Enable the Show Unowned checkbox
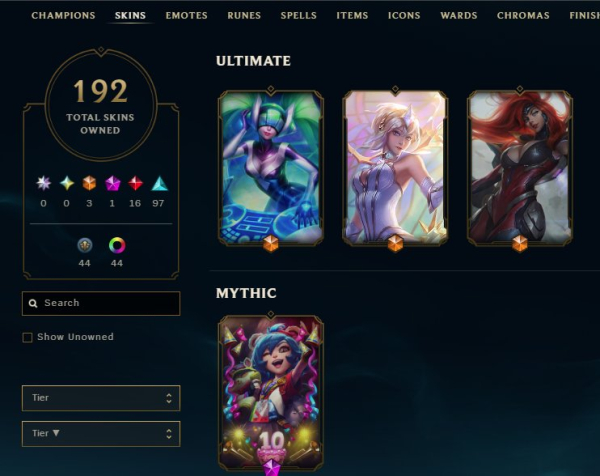The height and width of the screenshot is (476, 600). click(x=27, y=337)
